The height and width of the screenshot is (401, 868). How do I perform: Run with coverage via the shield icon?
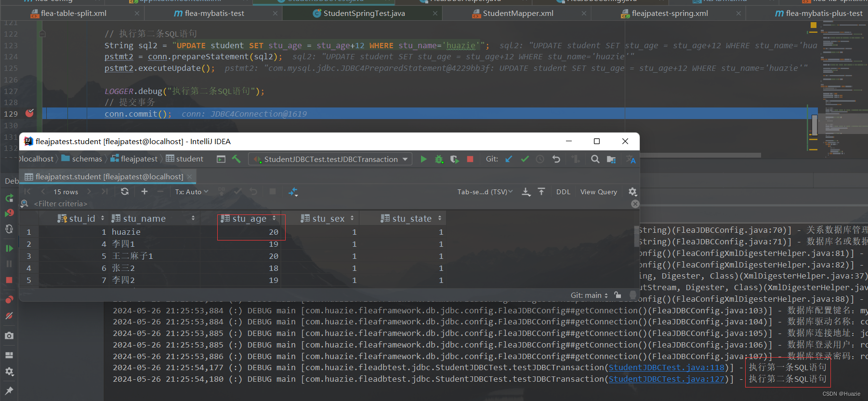pos(454,159)
